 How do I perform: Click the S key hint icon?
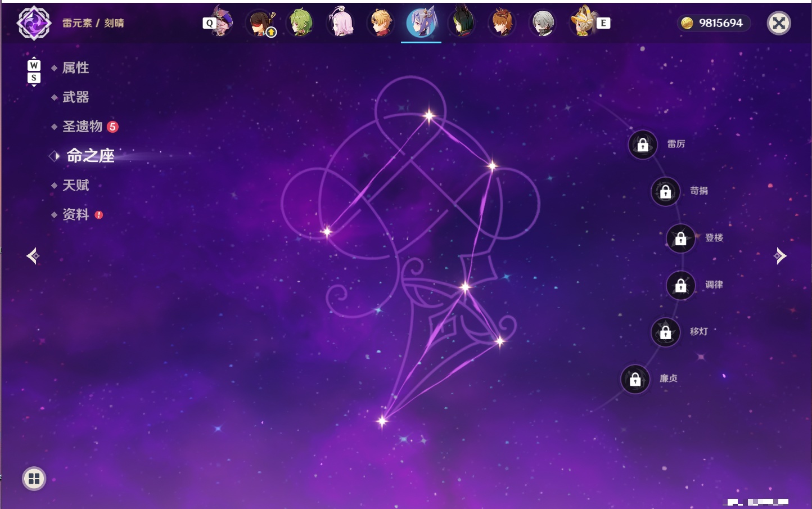click(x=34, y=78)
